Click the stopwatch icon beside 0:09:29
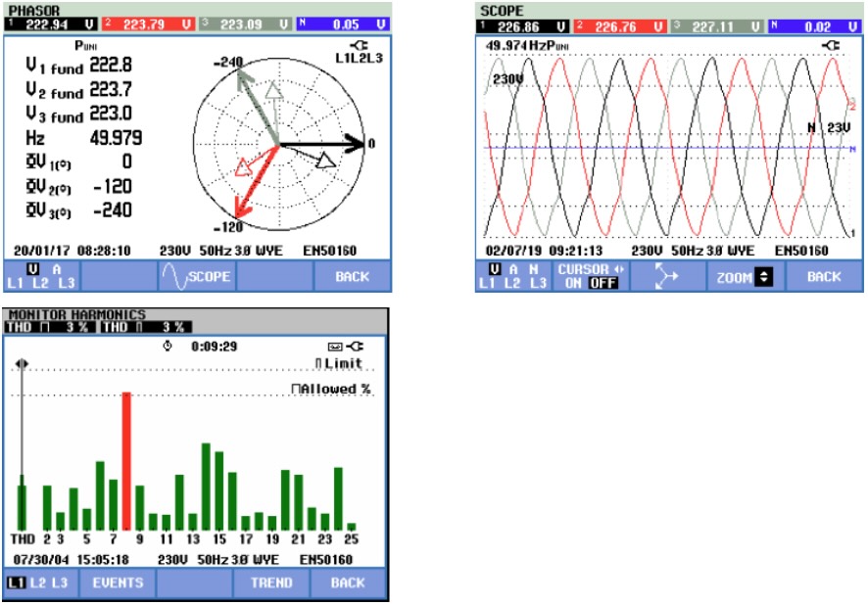This screenshot has width=868, height=605. pos(168,347)
